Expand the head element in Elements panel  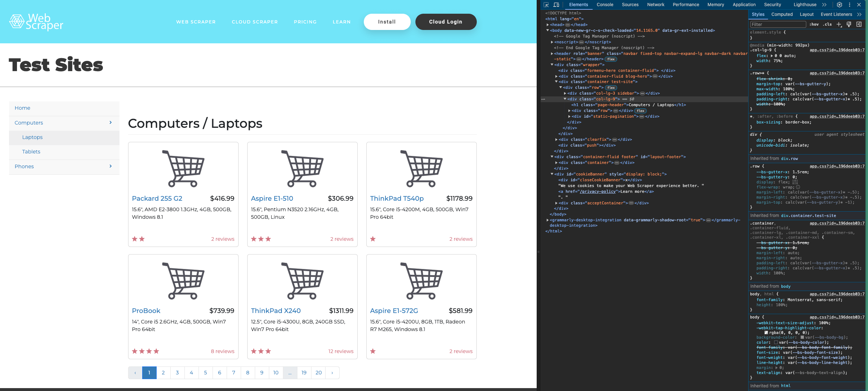pyautogui.click(x=548, y=24)
